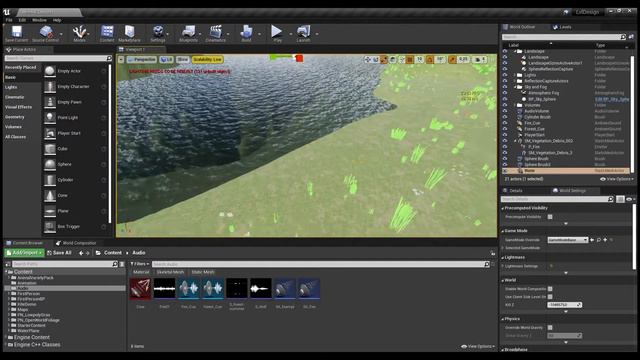Start the level with the Play icon
640x360 pixels.
277,32
